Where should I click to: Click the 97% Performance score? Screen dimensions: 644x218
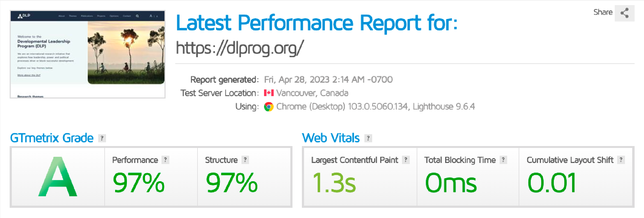(138, 183)
